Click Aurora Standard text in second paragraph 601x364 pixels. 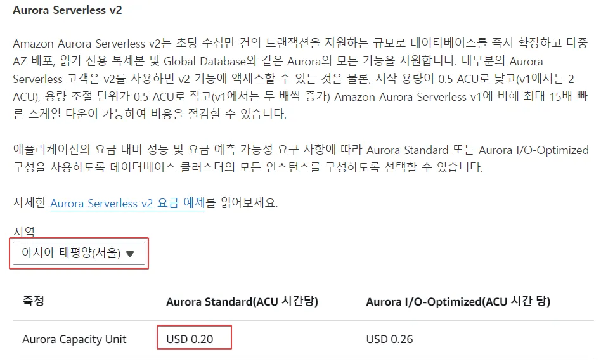pyautogui.click(x=424, y=150)
